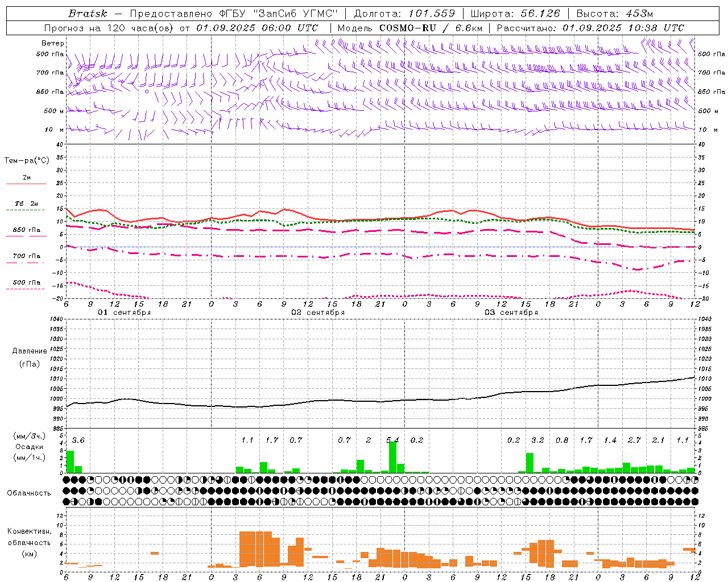Screen dimensions: 728x582
Task: Click the "03 сентября" date label
Action: pos(511,313)
